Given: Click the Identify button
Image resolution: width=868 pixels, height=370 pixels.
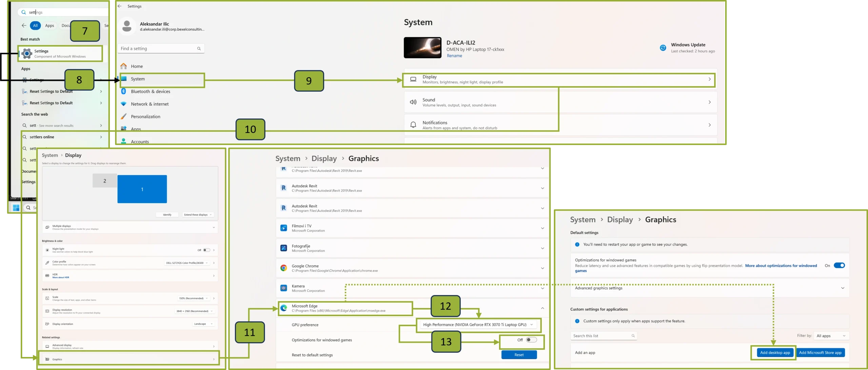Looking at the screenshot, I should click(167, 215).
